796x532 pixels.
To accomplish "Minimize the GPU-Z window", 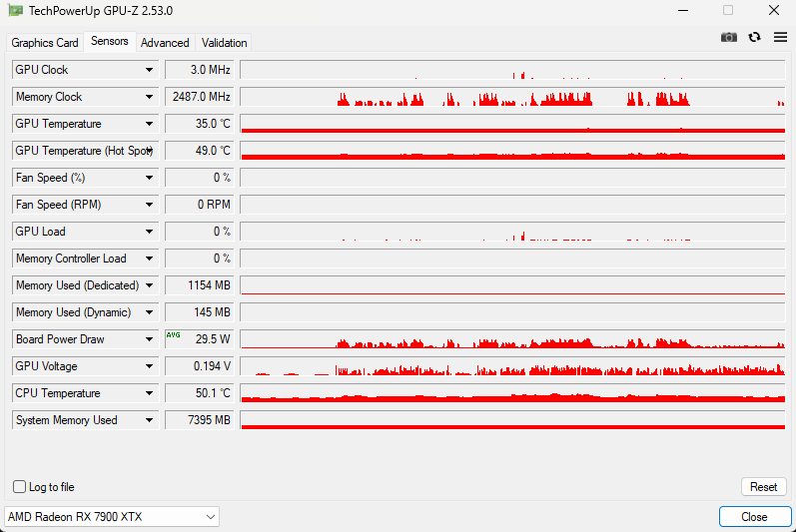I will 683,10.
